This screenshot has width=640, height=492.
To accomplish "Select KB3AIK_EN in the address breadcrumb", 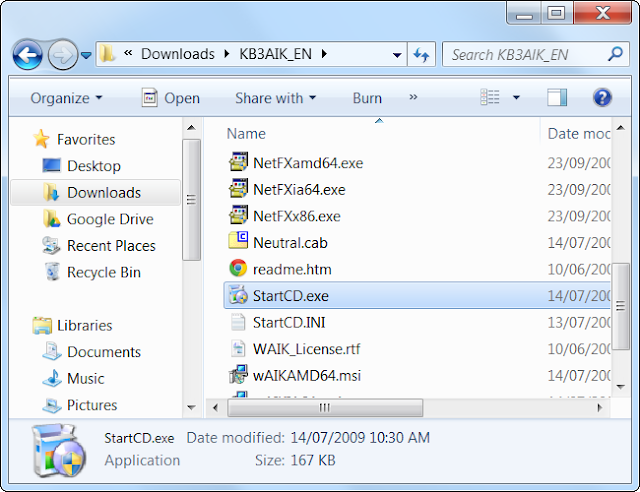I will (x=275, y=54).
